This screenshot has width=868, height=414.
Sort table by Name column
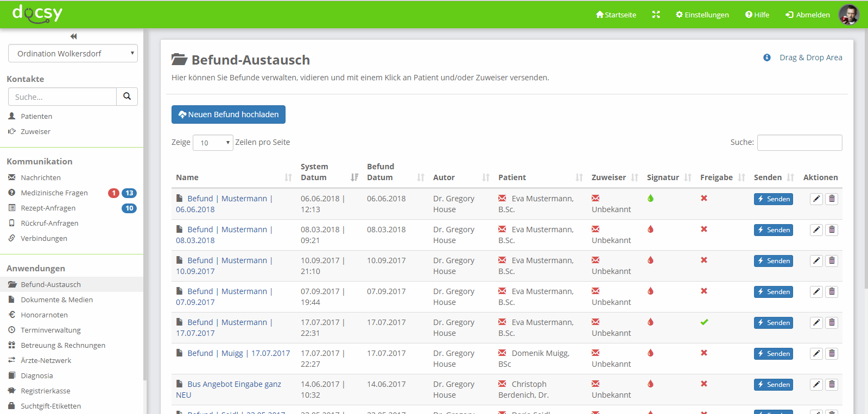coord(234,177)
